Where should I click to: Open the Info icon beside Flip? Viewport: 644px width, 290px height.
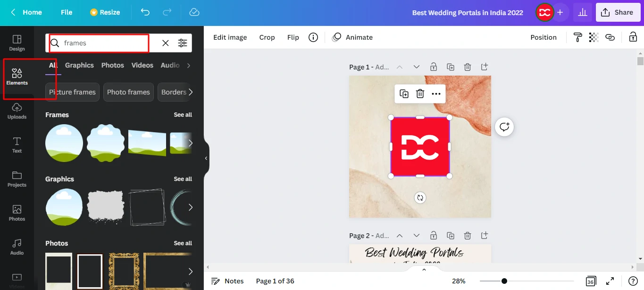point(313,37)
